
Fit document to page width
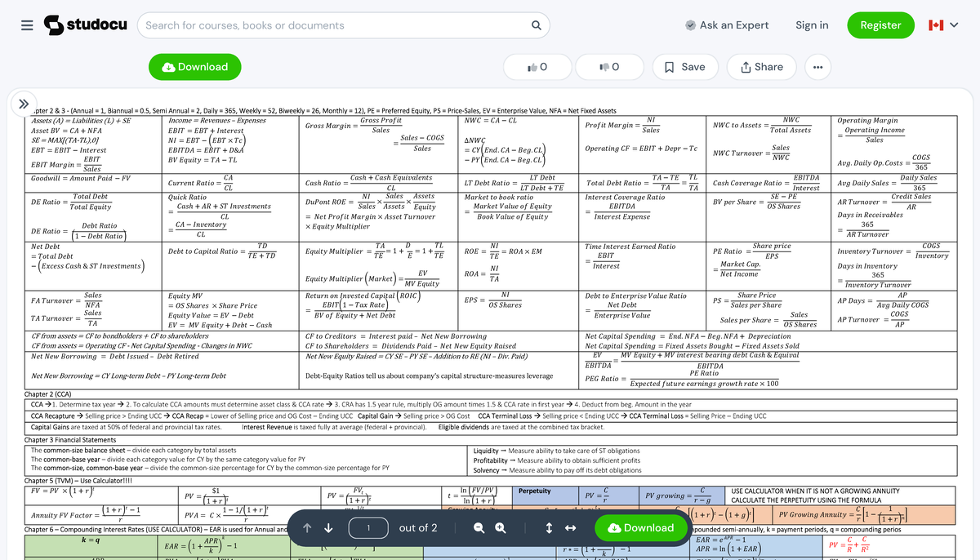[x=568, y=528]
